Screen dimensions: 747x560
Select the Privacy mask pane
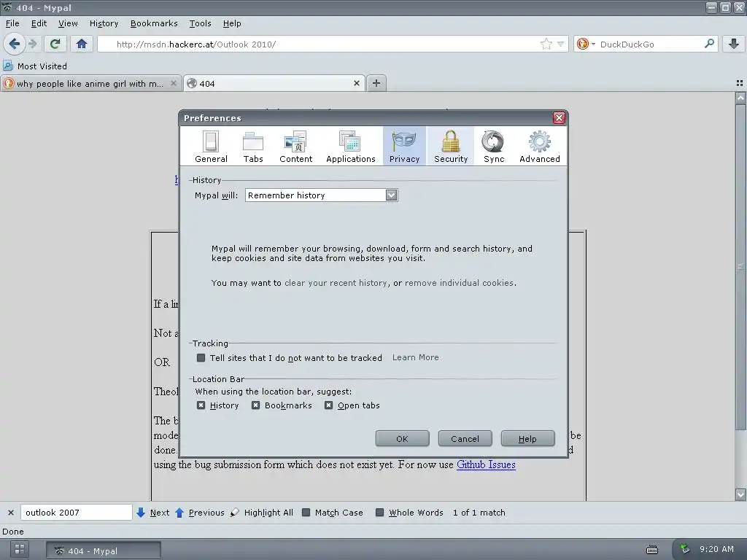tap(404, 147)
